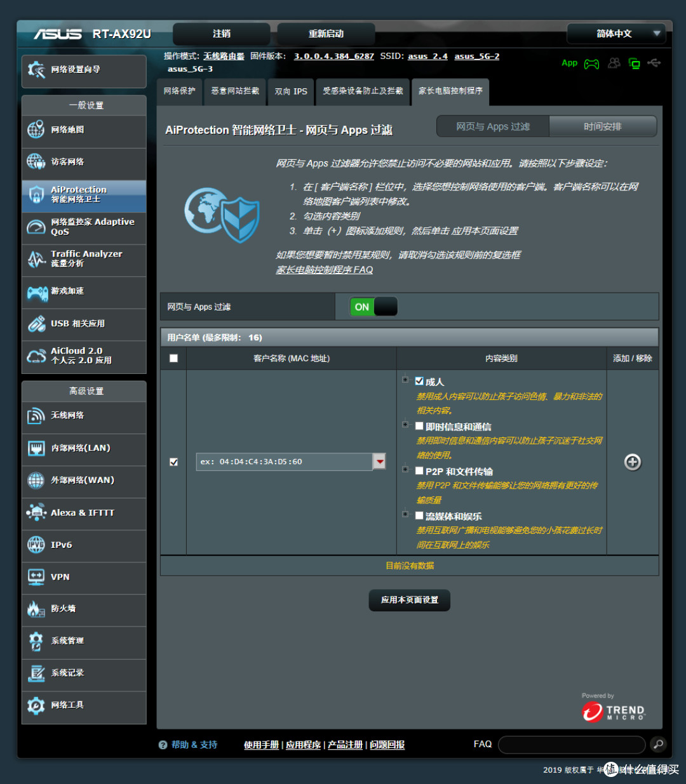
Task: Switch to the 恶意网站拦截 tab
Action: tap(235, 91)
